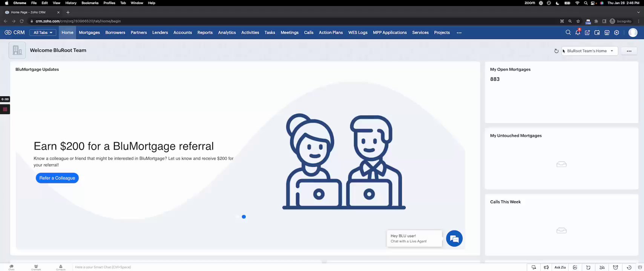Open the Meetings tab
The image size is (644, 271).
tap(290, 33)
